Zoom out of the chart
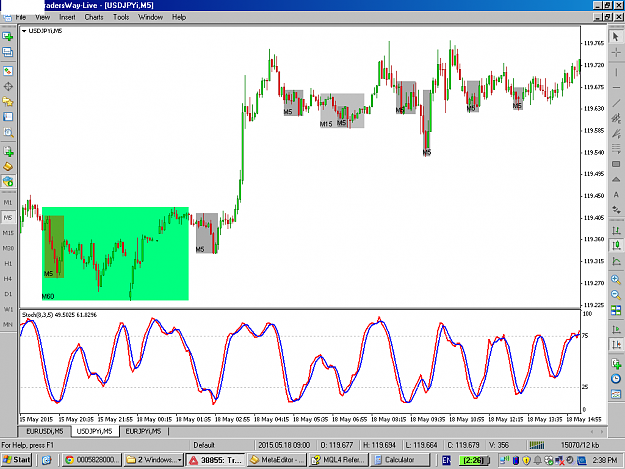Screen dimensions: 625x469 click(616, 295)
